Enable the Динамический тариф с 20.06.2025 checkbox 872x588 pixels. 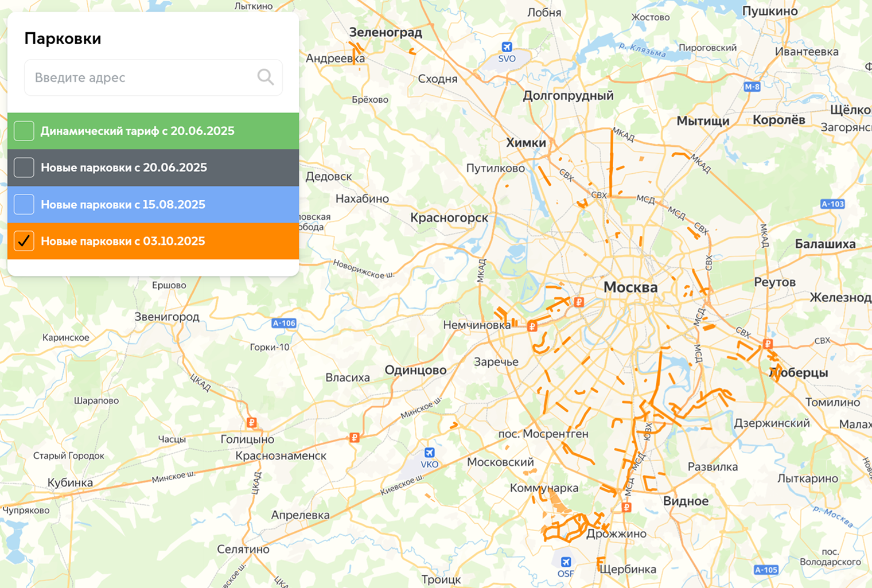click(x=24, y=131)
